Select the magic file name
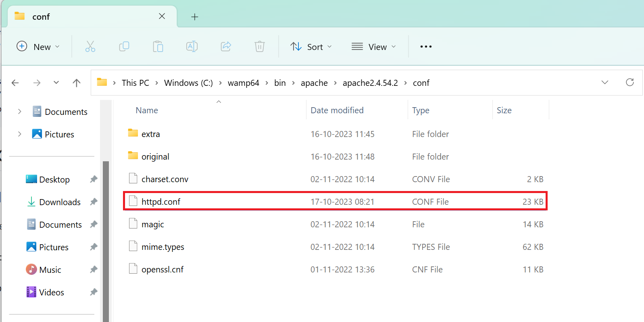 [x=153, y=224]
